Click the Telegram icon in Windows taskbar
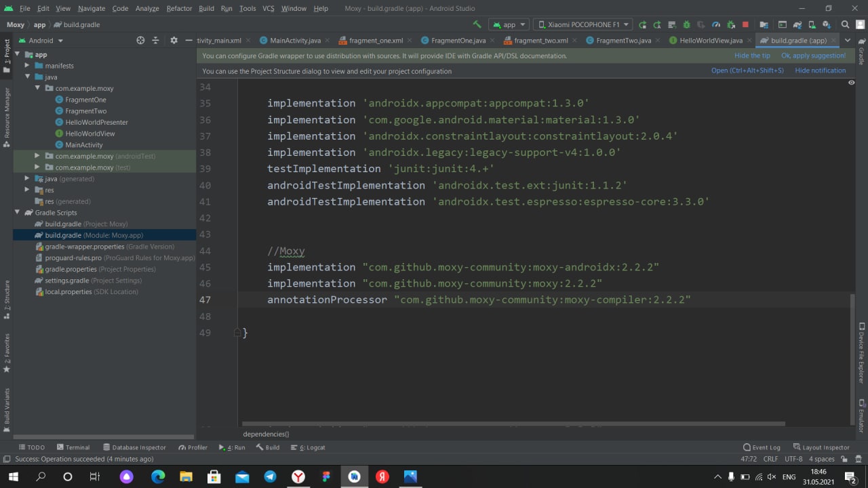Image resolution: width=868 pixels, height=488 pixels. pos(270,476)
